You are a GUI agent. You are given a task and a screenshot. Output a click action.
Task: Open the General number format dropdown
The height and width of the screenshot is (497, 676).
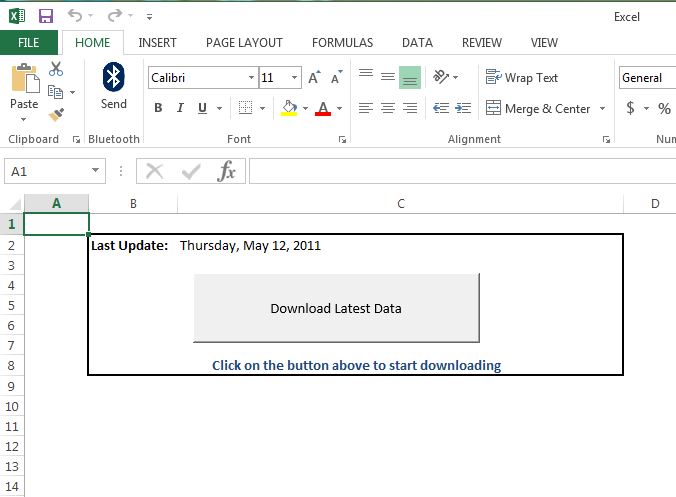(646, 78)
